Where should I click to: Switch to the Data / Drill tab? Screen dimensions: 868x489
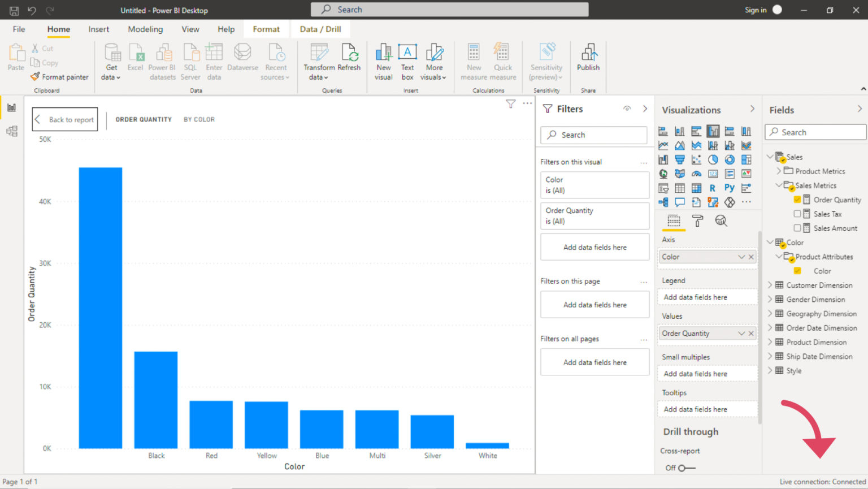(x=320, y=29)
